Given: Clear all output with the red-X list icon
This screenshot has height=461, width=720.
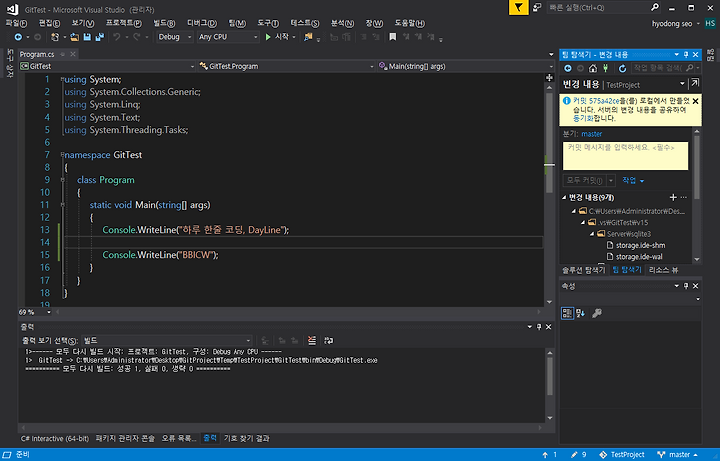Looking at the screenshot, I should (312, 340).
